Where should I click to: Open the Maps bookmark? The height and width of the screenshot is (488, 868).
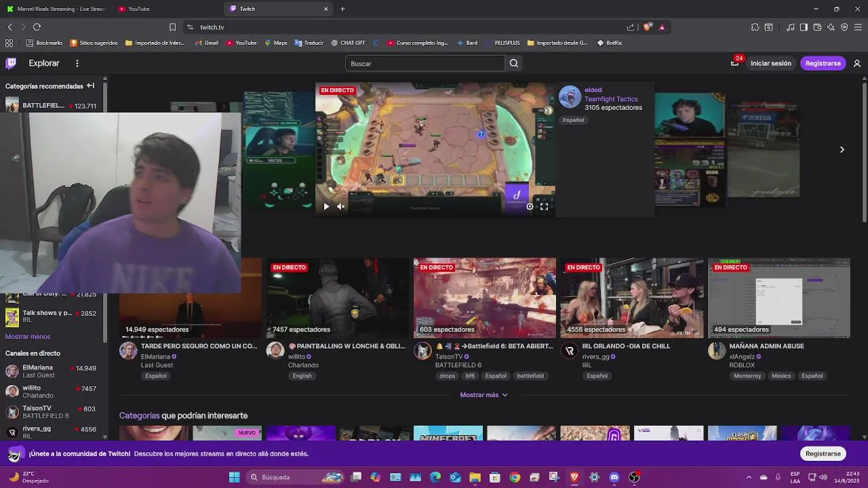275,43
